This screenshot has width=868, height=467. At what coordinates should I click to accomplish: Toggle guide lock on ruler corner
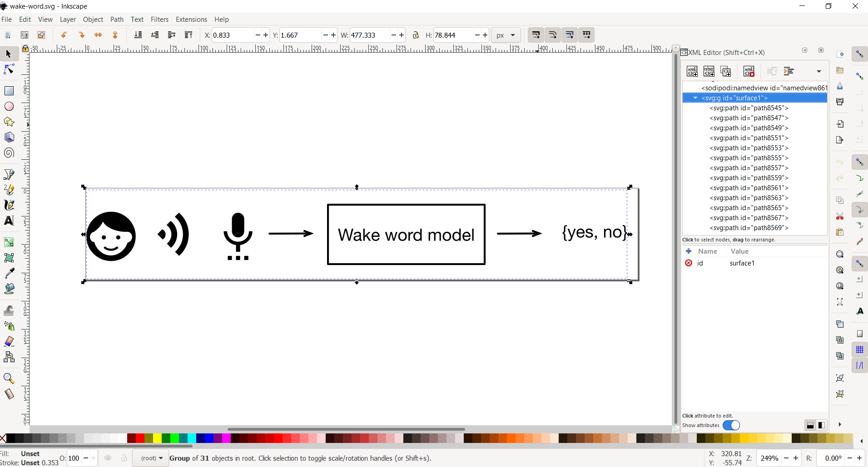pos(25,48)
